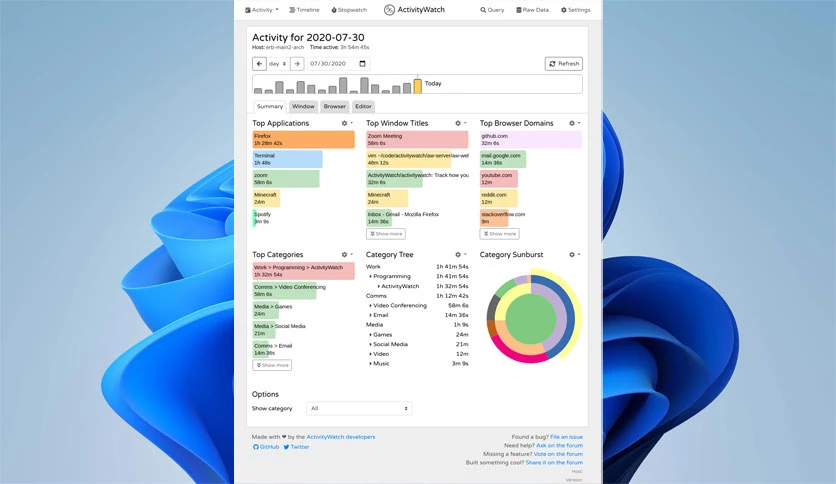The image size is (836, 484).
Task: Open Top Applications gear options
Action: click(x=347, y=123)
